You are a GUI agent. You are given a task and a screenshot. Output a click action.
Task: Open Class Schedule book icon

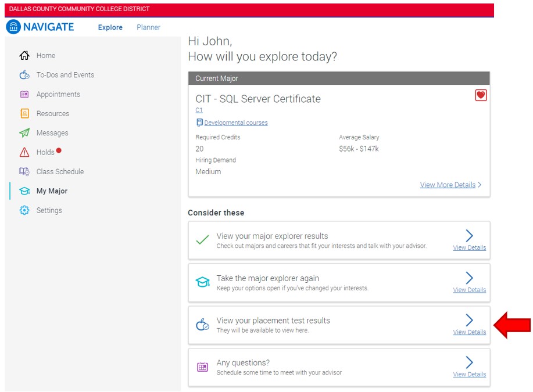[24, 172]
